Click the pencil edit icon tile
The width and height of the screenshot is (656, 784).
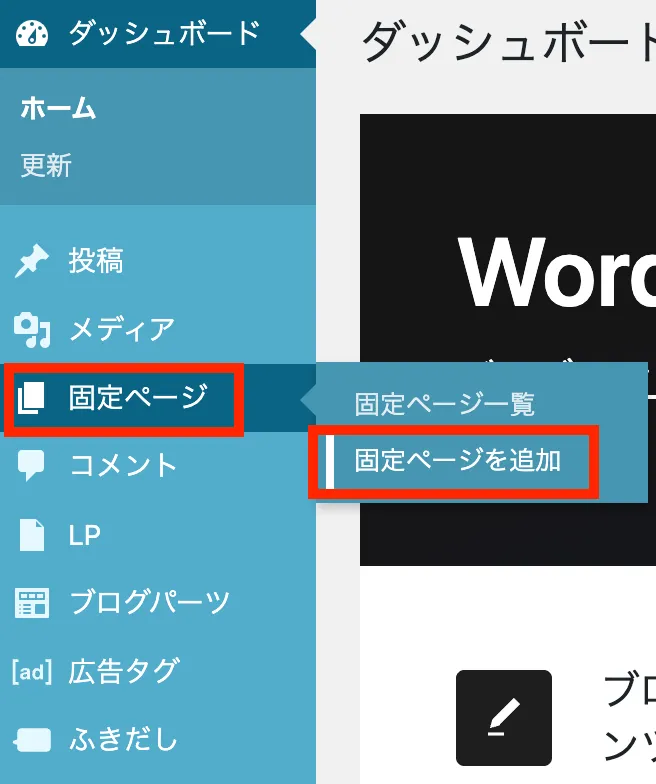pyautogui.click(x=504, y=718)
